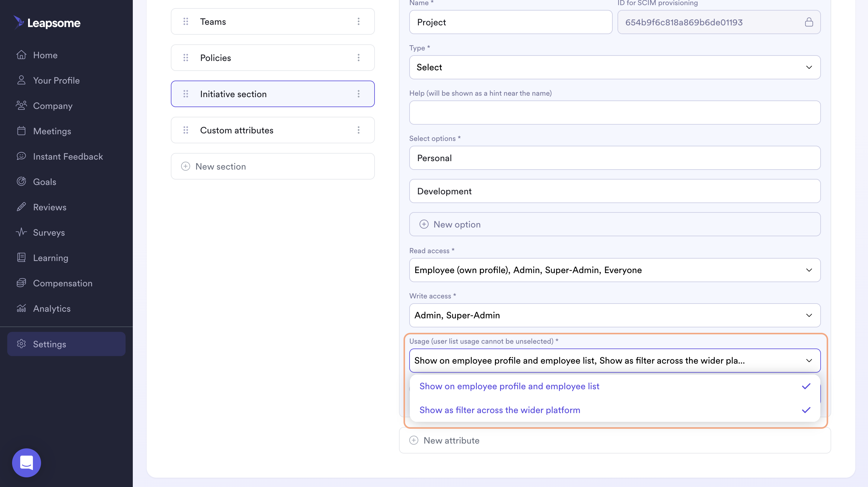The height and width of the screenshot is (487, 868).
Task: Click the Meetings calendar icon
Action: 21,131
